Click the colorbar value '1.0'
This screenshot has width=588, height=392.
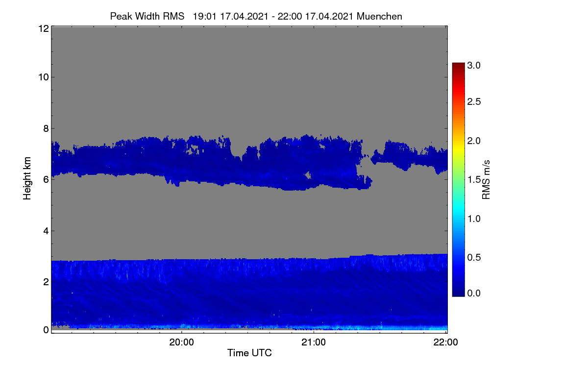click(474, 219)
